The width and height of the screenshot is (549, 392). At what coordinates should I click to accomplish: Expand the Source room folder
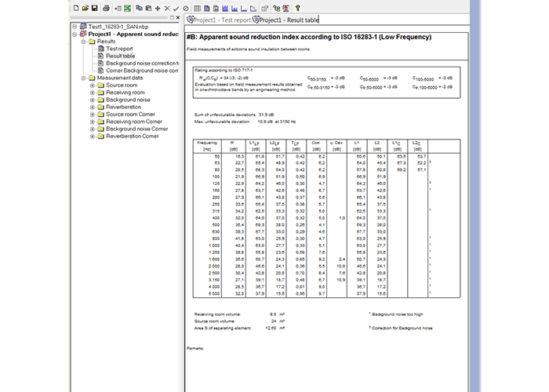click(x=93, y=85)
